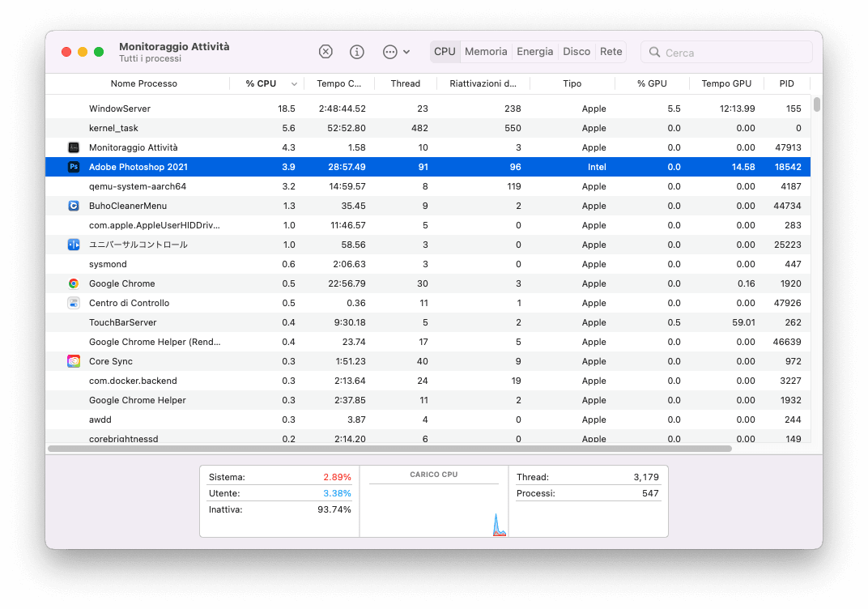Screen dimensions: 868x609
Task: Sort by PID column header
Action: coord(787,83)
